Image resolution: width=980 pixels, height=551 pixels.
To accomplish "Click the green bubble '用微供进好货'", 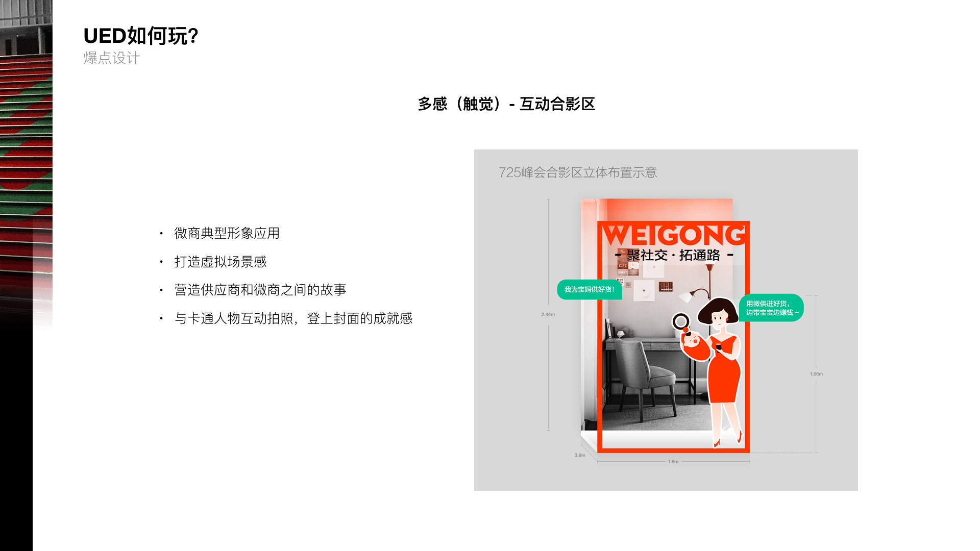I will click(x=771, y=308).
